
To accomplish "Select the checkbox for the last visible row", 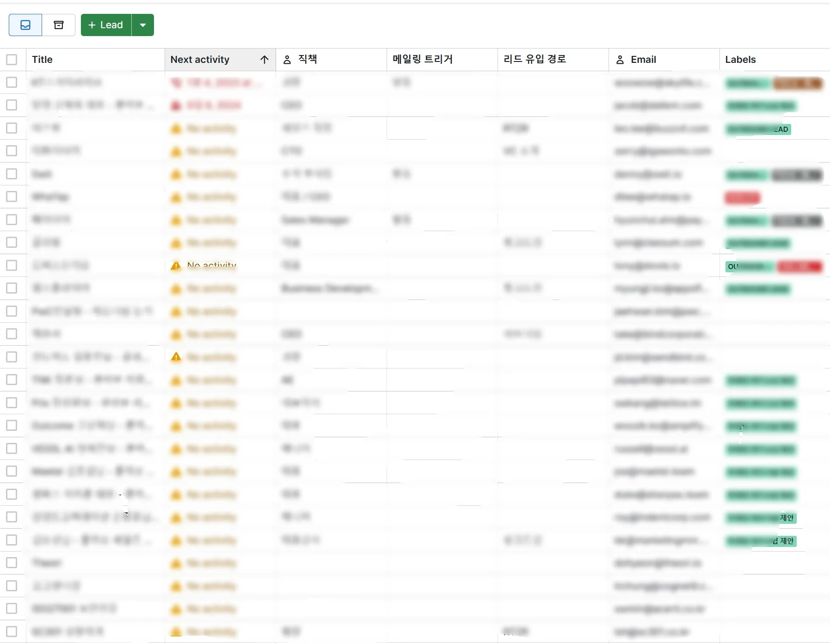I will (x=12, y=632).
